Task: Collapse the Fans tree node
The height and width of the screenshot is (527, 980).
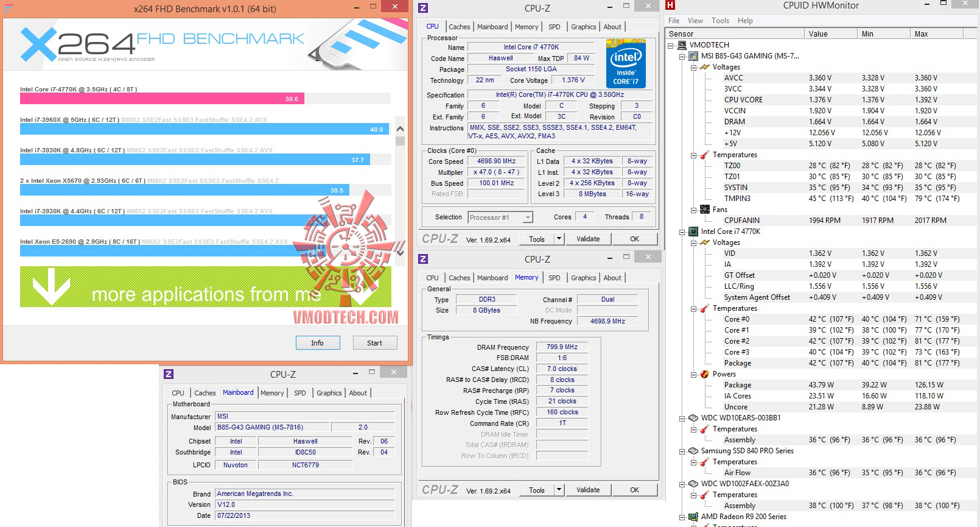Action: pyautogui.click(x=693, y=210)
